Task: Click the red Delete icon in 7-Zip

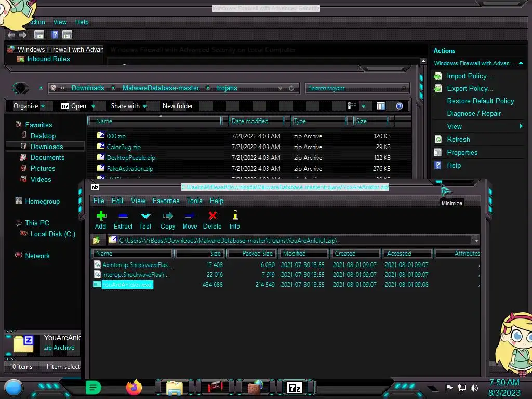Action: point(212,220)
